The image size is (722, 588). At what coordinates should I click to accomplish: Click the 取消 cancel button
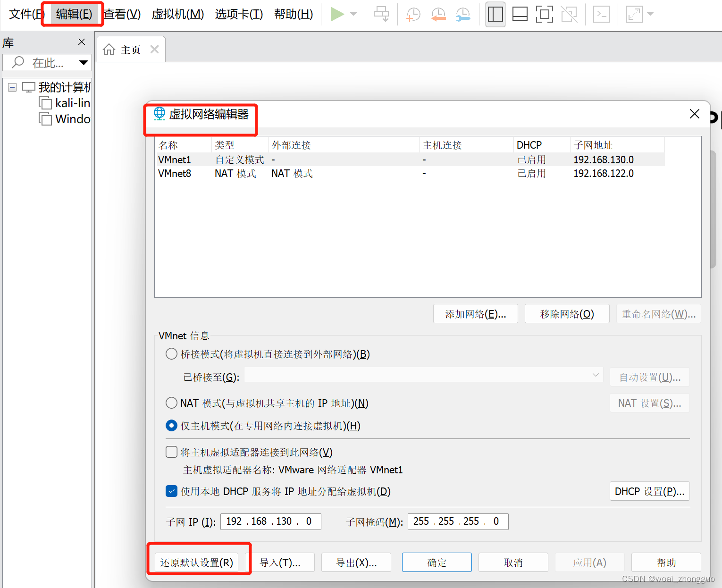pyautogui.click(x=513, y=563)
